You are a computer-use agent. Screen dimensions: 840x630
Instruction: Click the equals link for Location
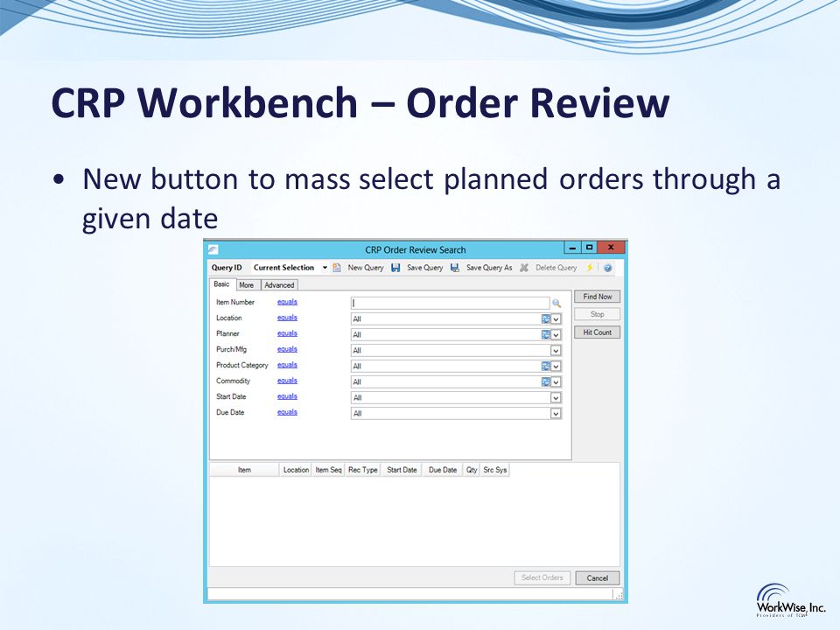point(287,318)
